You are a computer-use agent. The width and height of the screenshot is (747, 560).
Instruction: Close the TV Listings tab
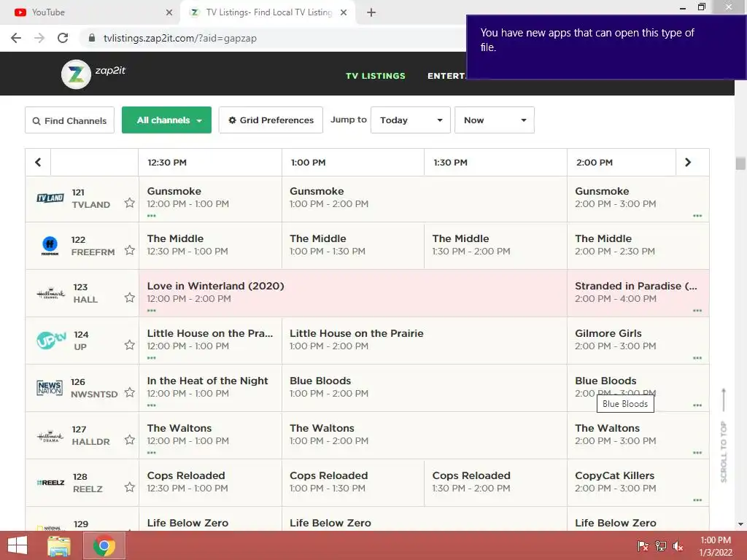pyautogui.click(x=344, y=12)
